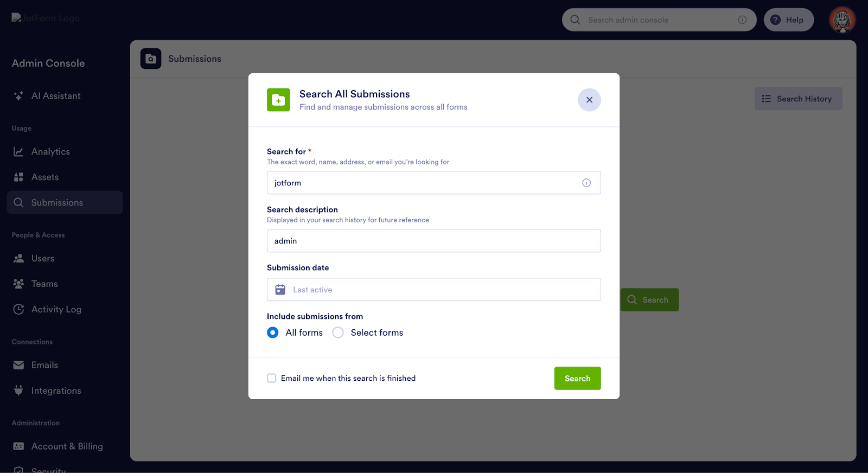This screenshot has width=868, height=473.
Task: Click the green Search button in dialog
Action: (x=577, y=378)
